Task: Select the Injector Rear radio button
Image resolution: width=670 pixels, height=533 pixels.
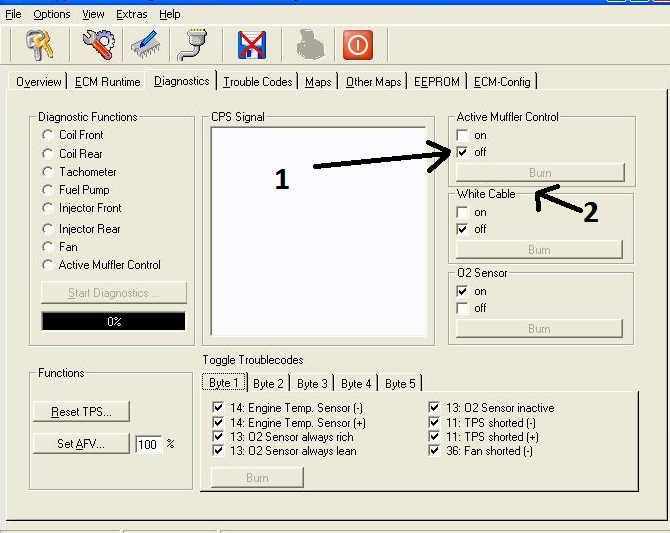Action: 47,229
